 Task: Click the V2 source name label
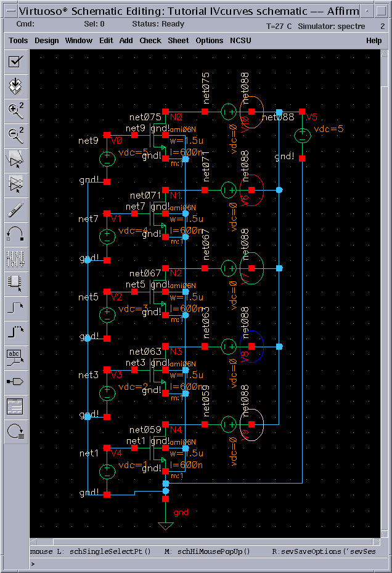coord(116,297)
